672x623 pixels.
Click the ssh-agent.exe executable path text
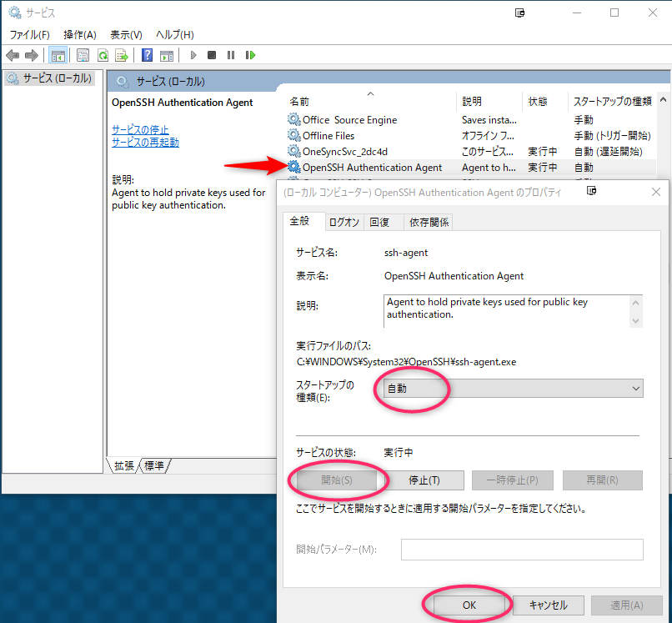pyautogui.click(x=406, y=362)
